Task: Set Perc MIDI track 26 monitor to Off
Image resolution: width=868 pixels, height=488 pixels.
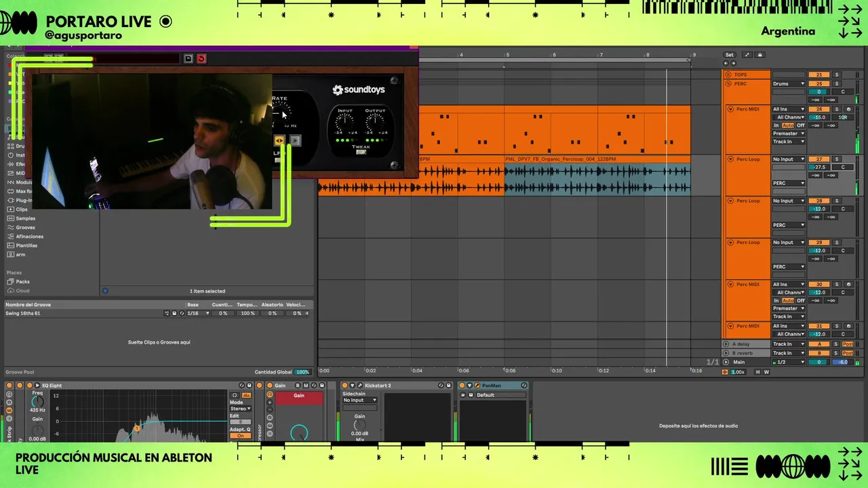Action: tap(800, 125)
